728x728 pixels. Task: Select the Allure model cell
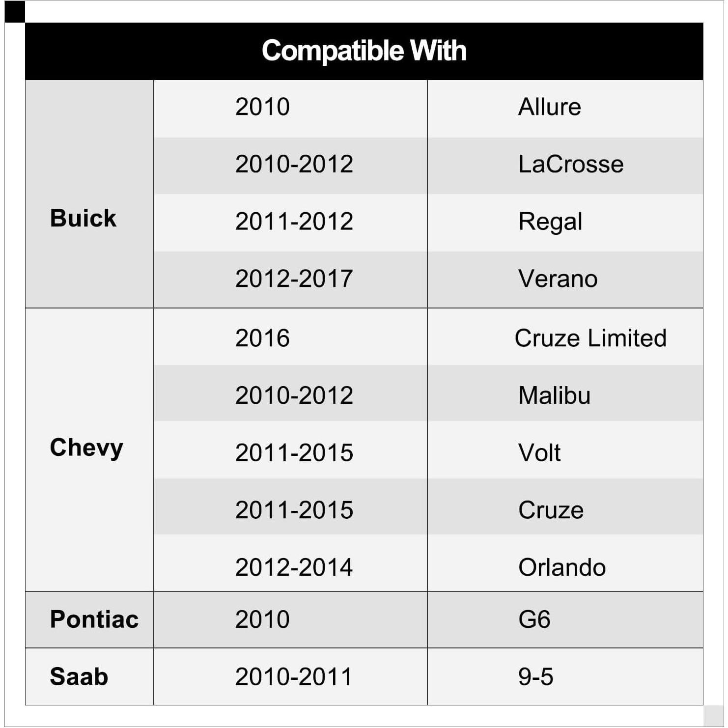(549, 107)
